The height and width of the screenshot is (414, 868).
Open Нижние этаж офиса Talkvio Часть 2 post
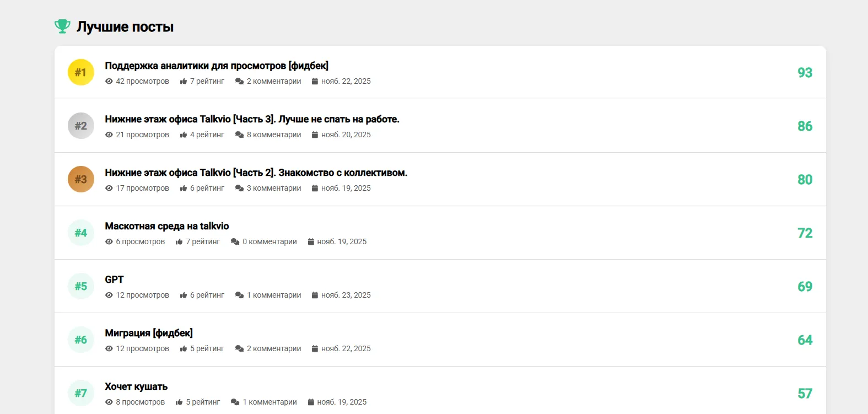[x=256, y=173]
